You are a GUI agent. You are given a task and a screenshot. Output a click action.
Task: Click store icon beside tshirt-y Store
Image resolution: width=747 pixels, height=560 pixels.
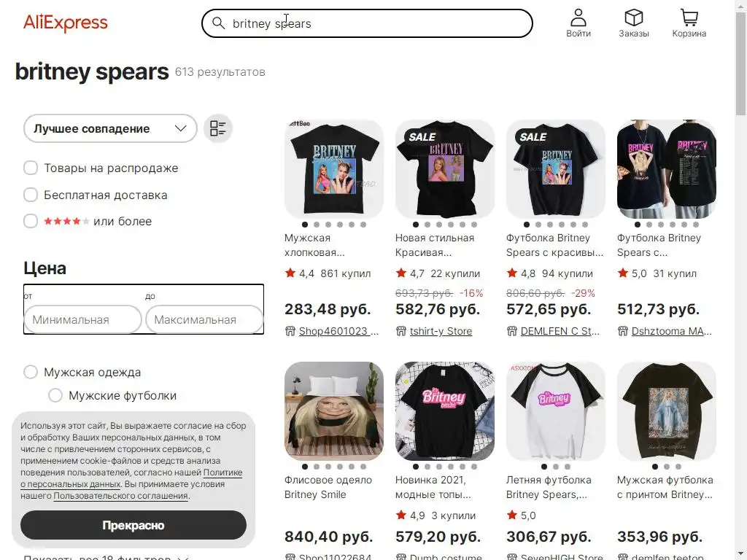[x=400, y=331]
